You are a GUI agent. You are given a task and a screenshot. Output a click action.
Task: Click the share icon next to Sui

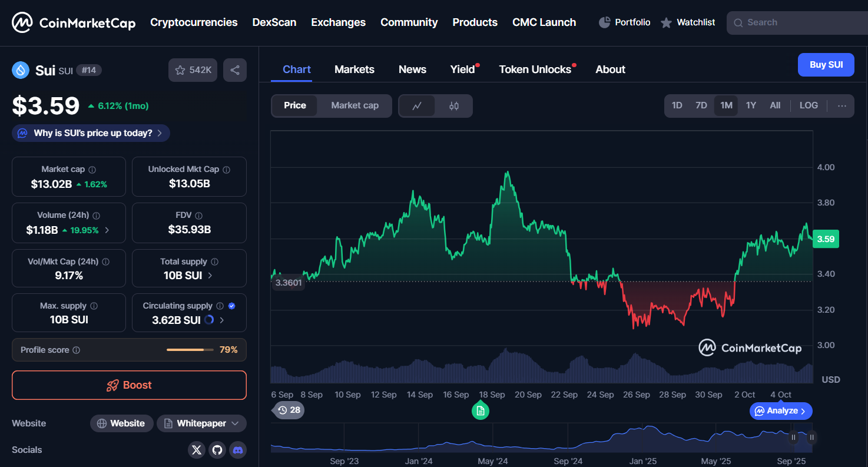click(235, 70)
